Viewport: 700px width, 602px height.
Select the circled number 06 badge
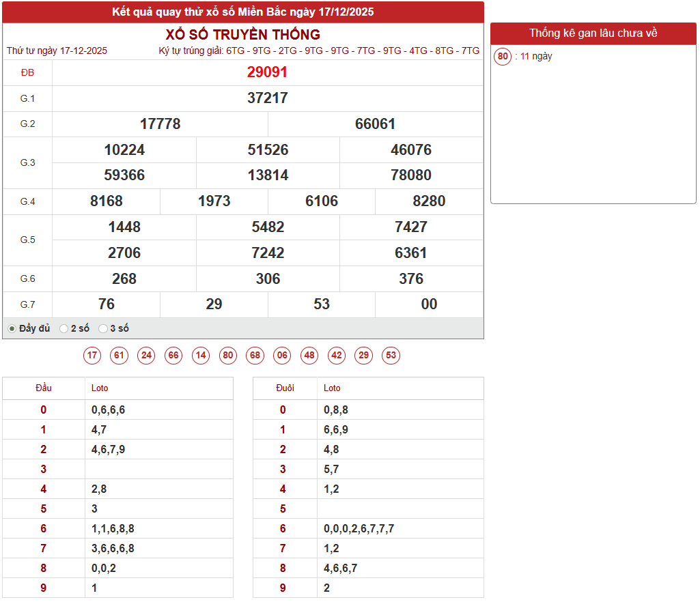pos(282,356)
